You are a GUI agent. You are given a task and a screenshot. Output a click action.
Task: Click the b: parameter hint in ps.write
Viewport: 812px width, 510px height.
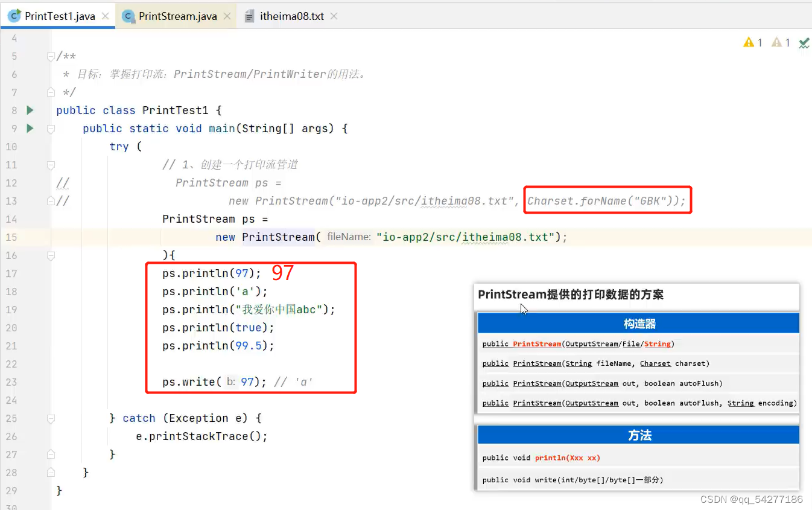(231, 382)
